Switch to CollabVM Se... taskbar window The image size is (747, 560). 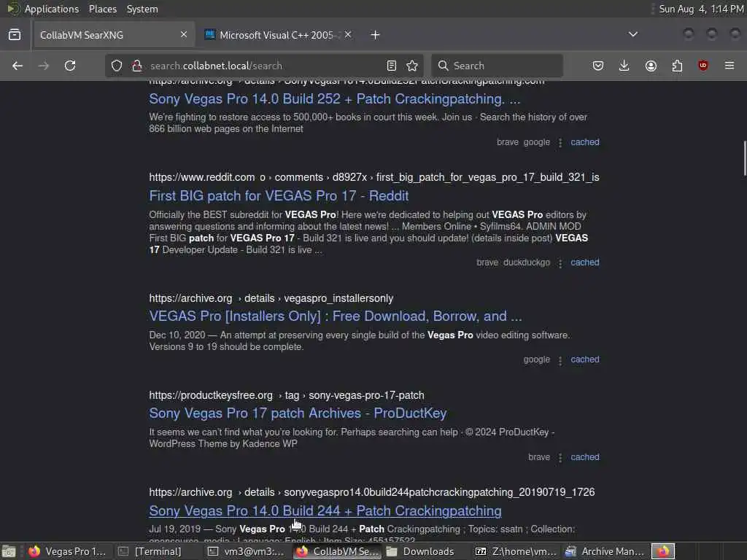click(x=337, y=551)
